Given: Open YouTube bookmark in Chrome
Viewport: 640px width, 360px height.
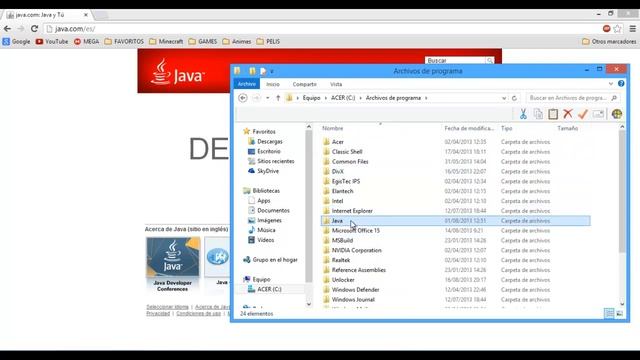Looking at the screenshot, I should [x=52, y=42].
